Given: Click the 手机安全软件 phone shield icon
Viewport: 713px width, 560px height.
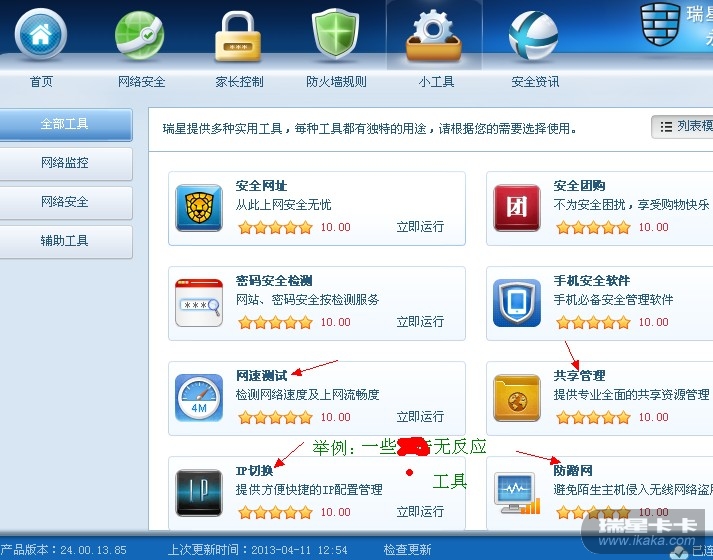Looking at the screenshot, I should coord(517,303).
